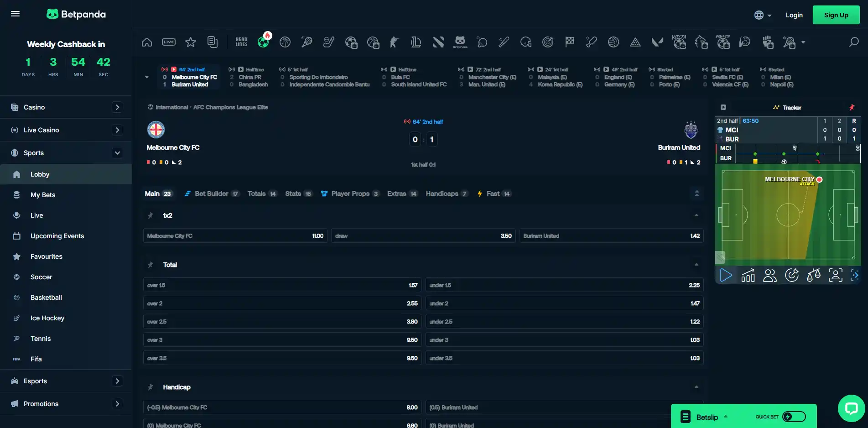
Task: Open lineups people icon under the pitch
Action: point(770,276)
